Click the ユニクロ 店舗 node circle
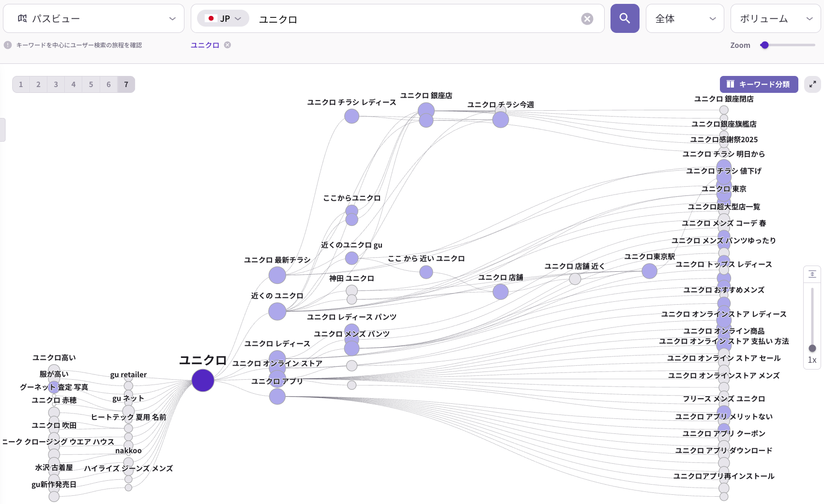824x504 pixels. coord(501,292)
